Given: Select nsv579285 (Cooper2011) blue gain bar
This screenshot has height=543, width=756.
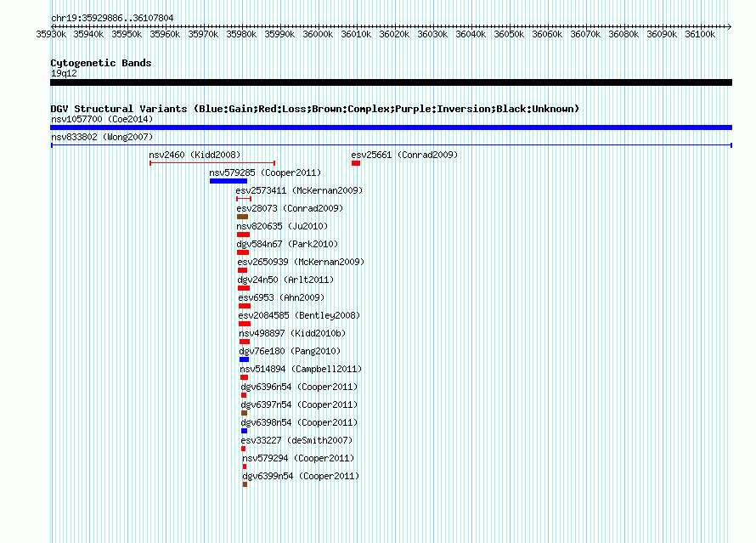Looking at the screenshot, I should click(228, 181).
